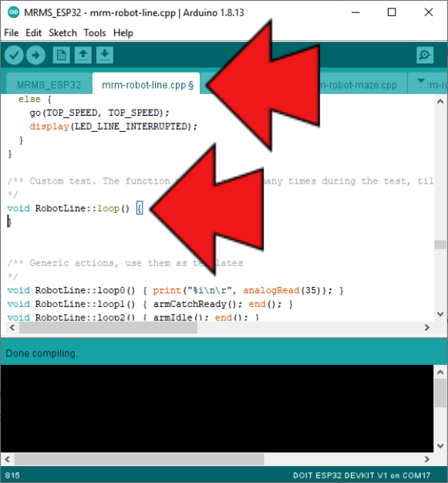Click the editor's scroll down arrow
This screenshot has height=483, width=448.
(440, 314)
